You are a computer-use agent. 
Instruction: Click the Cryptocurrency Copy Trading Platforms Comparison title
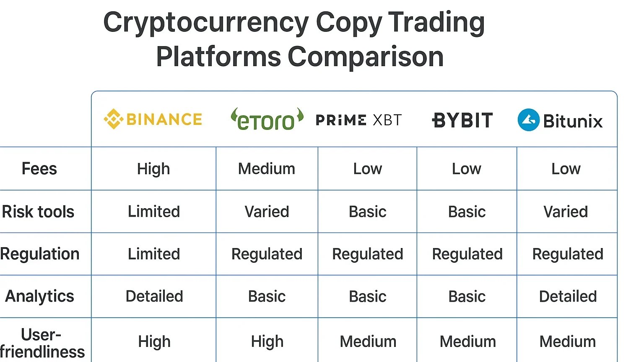pos(294,39)
